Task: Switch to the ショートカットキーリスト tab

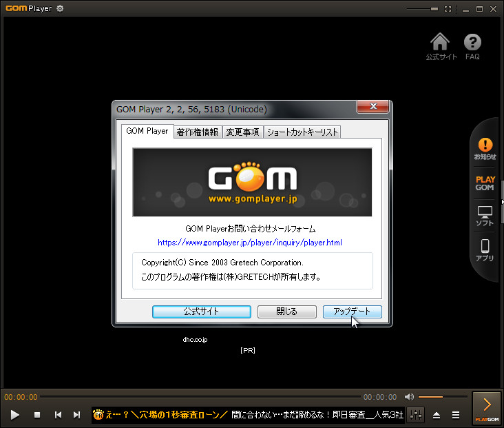Action: (x=302, y=132)
